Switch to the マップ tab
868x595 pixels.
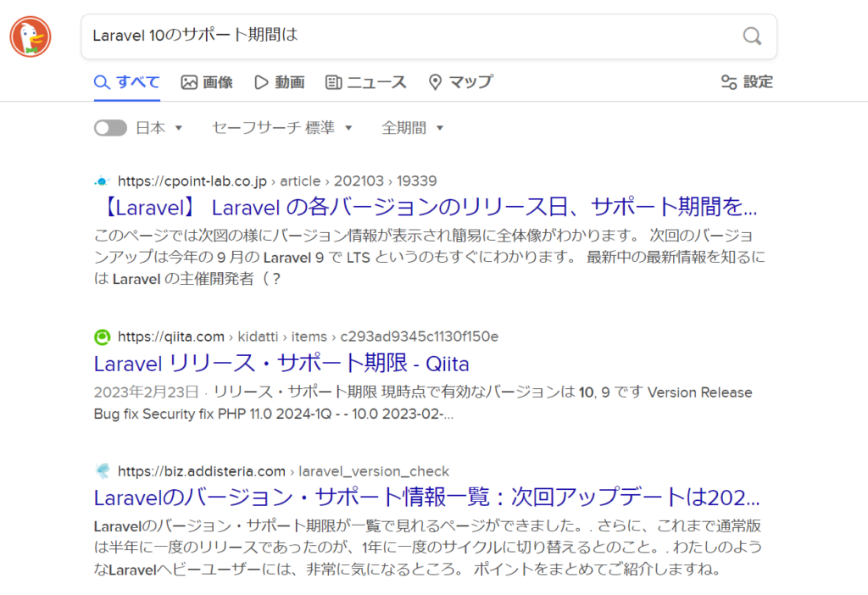tap(460, 82)
